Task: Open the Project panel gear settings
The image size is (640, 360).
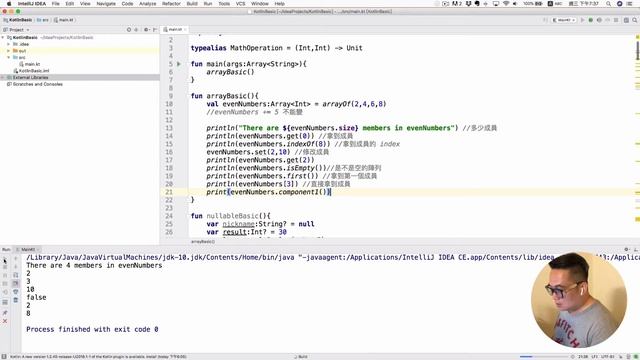Action: click(x=147, y=30)
